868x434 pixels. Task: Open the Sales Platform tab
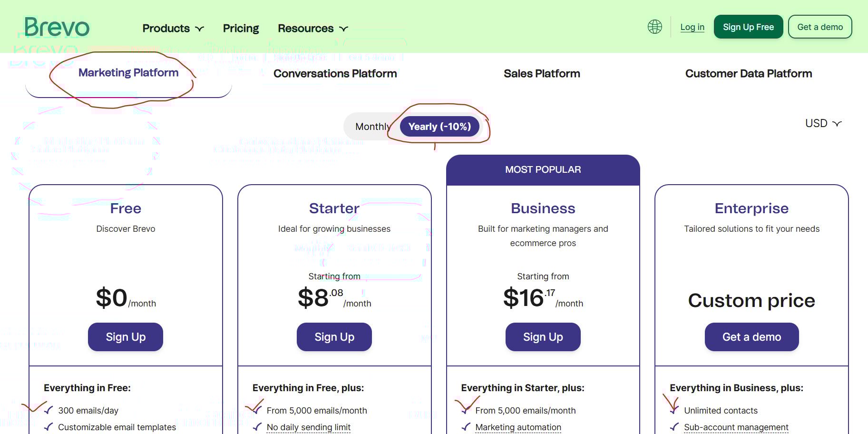pos(542,74)
